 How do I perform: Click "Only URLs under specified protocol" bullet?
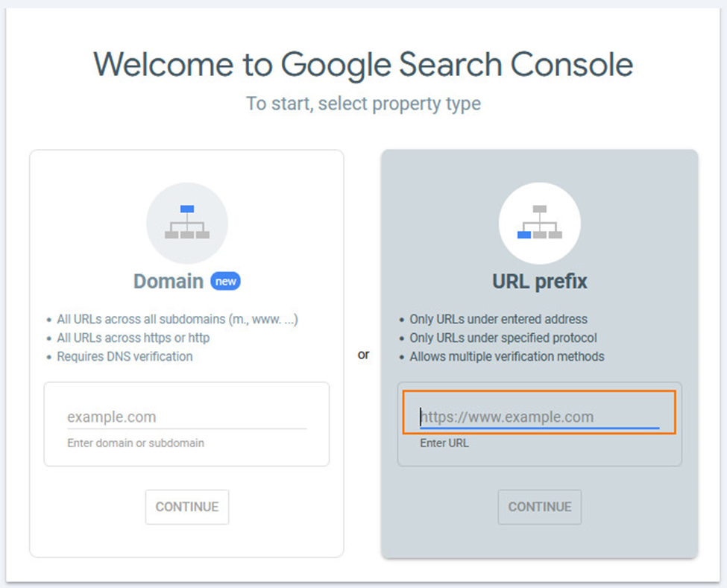(x=503, y=338)
